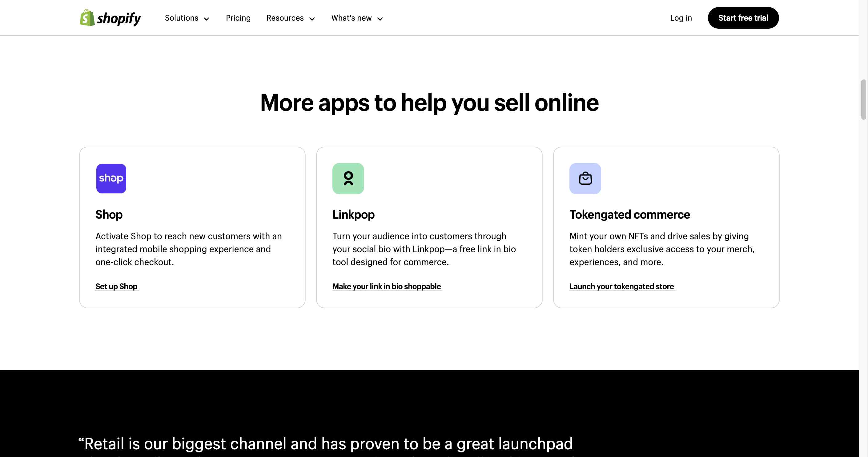Click the green Linkpop person icon
868x457 pixels.
(348, 179)
